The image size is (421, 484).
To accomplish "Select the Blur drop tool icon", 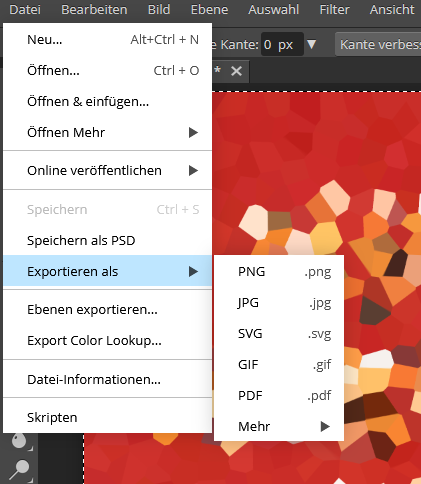I will pos(19,441).
